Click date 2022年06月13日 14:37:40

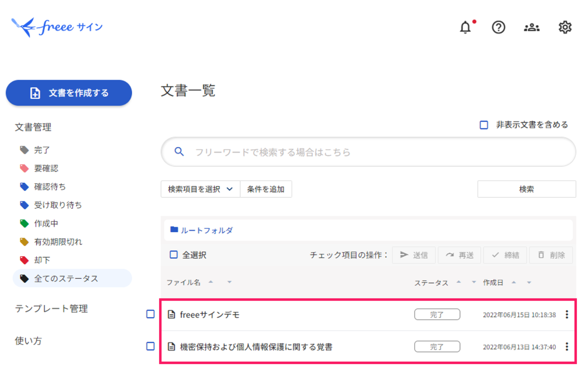pyautogui.click(x=519, y=347)
